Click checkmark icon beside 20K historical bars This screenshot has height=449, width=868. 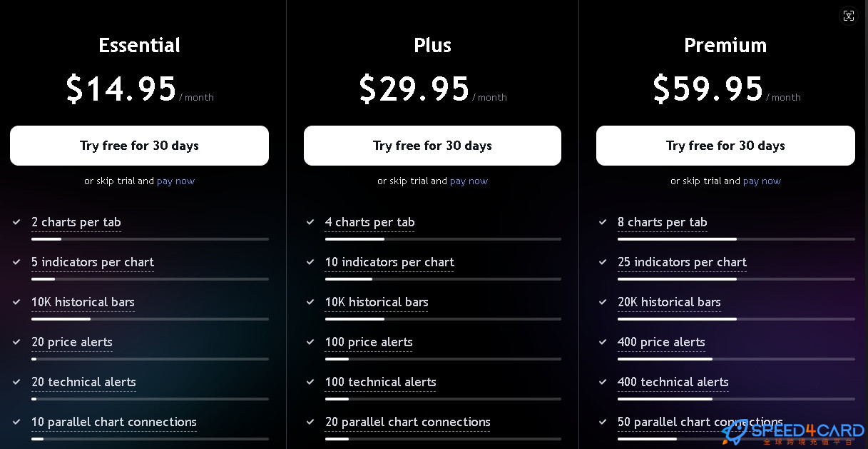(x=603, y=302)
